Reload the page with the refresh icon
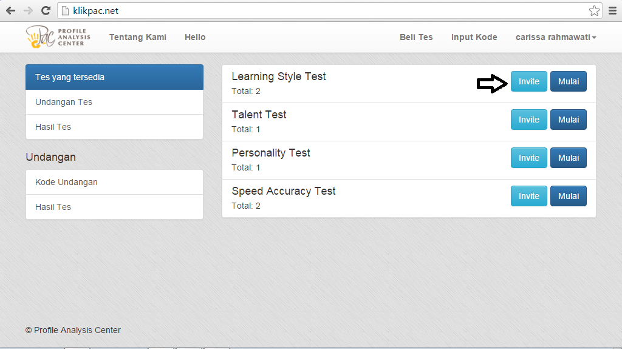 pyautogui.click(x=46, y=10)
